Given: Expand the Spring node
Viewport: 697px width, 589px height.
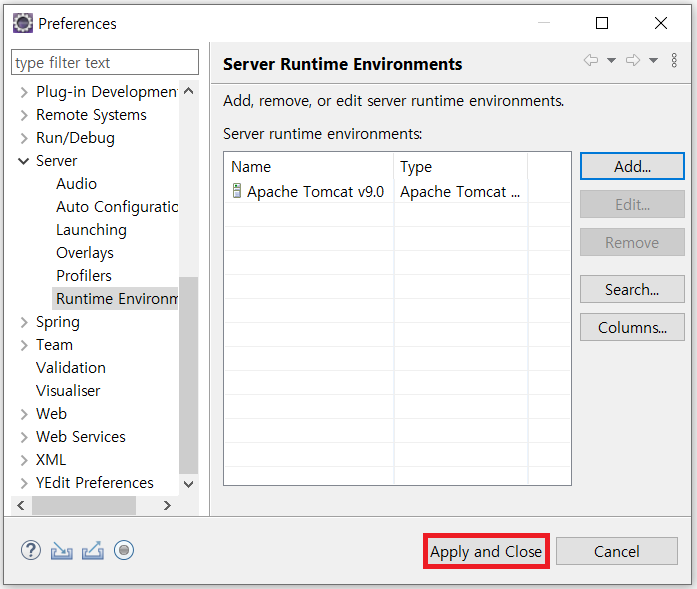Looking at the screenshot, I should (x=24, y=322).
